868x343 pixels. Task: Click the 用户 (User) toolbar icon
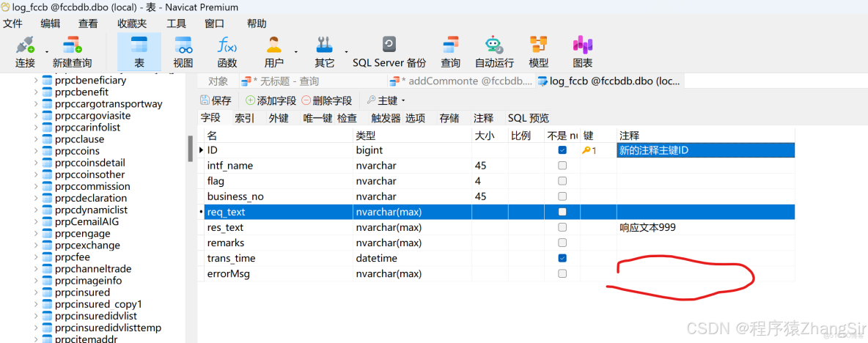point(274,45)
